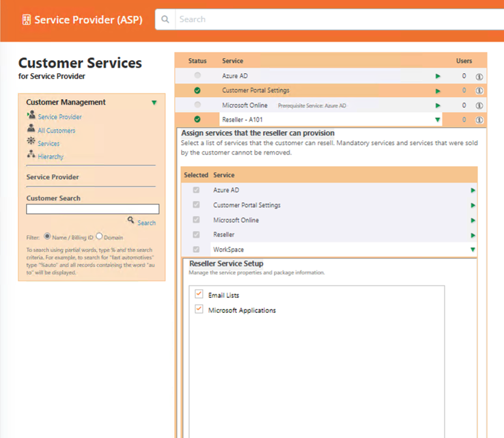Expand Azure AD arrow in reseller services list
The width and height of the screenshot is (504, 438).
(473, 191)
